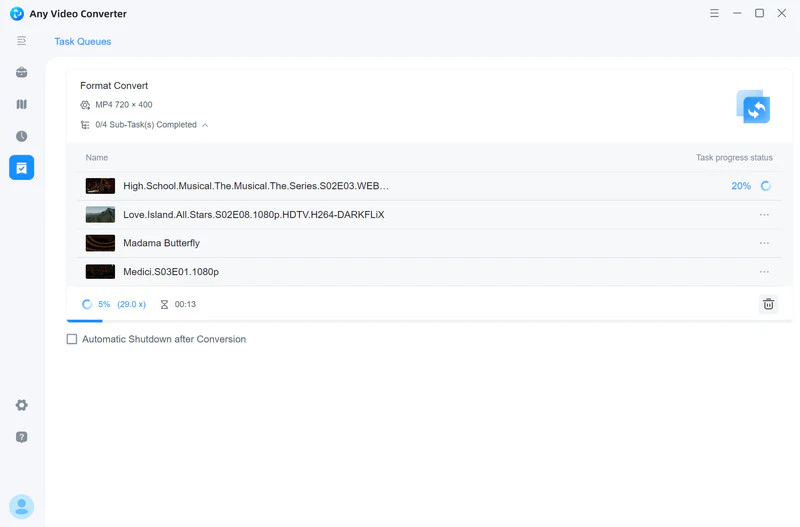This screenshot has width=800, height=527.
Task: Open Settings gear in the sidebar
Action: coord(22,405)
